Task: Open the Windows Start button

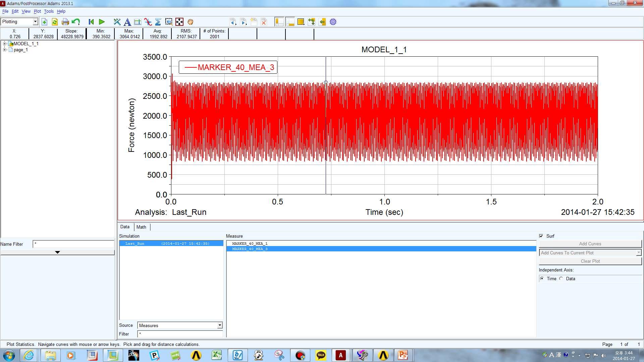Action: click(9, 355)
